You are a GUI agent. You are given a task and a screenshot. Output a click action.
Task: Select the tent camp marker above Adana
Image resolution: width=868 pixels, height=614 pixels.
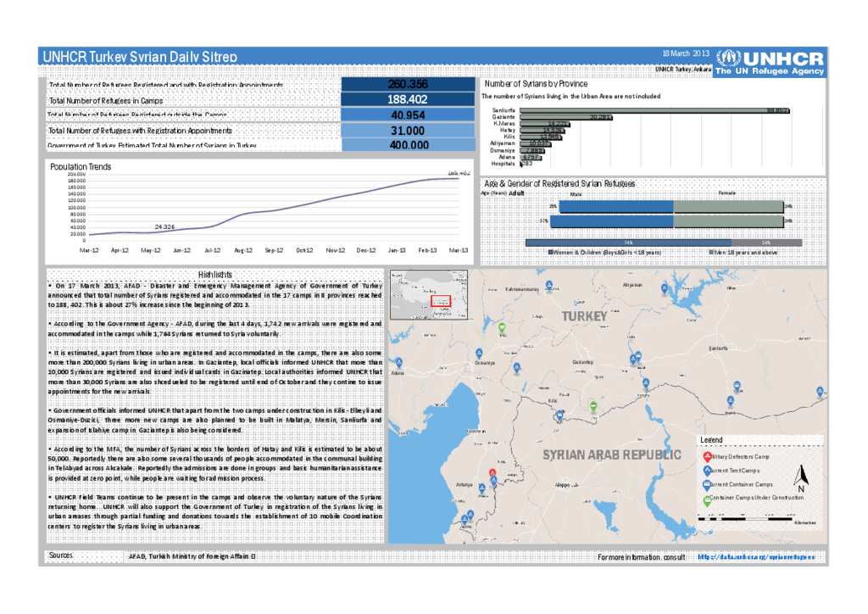(x=398, y=363)
